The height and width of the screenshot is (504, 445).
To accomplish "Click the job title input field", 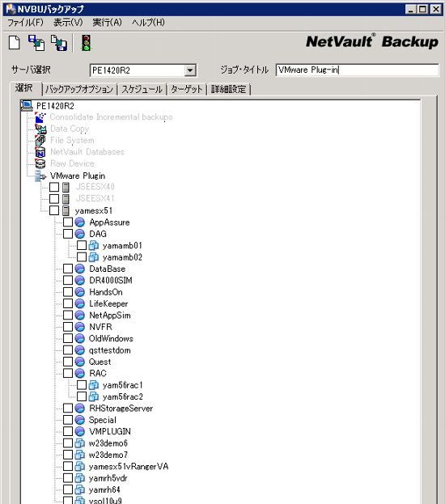I will click(358, 70).
